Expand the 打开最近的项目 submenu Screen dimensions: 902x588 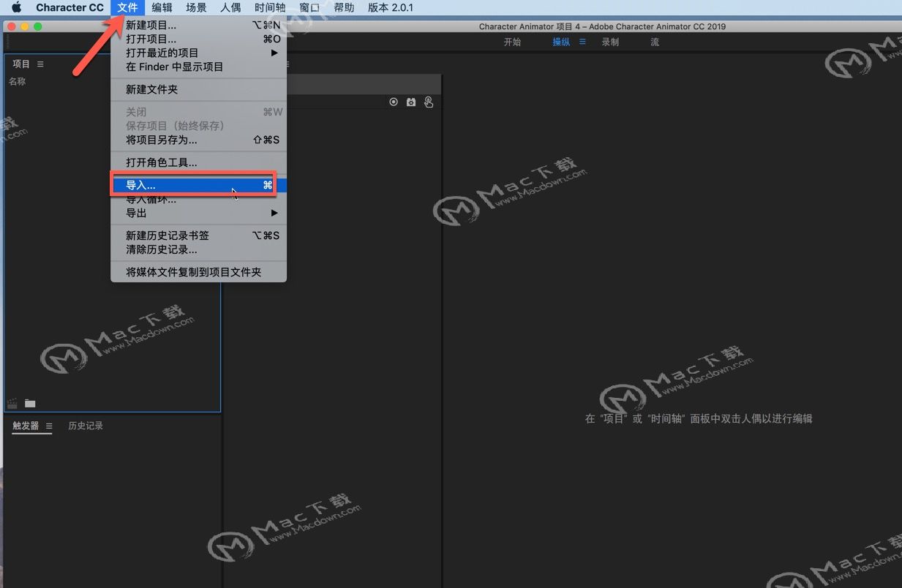point(198,53)
